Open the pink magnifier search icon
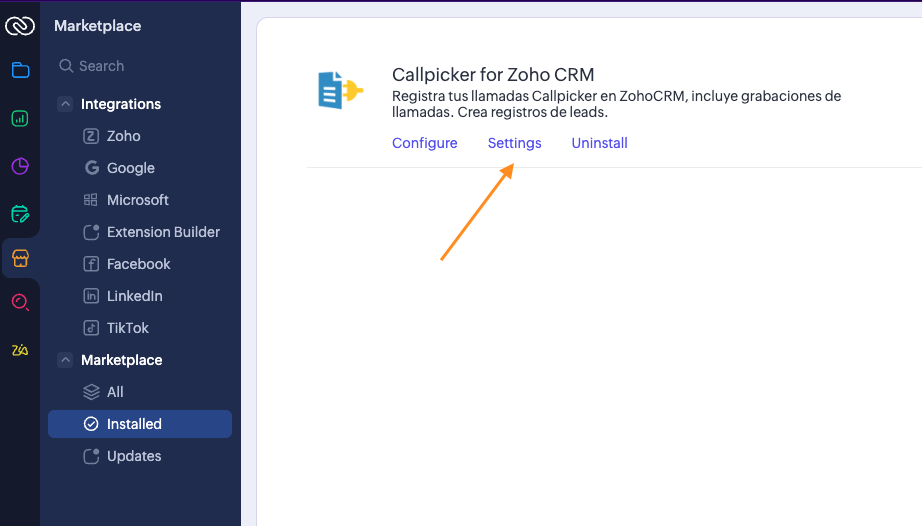 [x=20, y=302]
